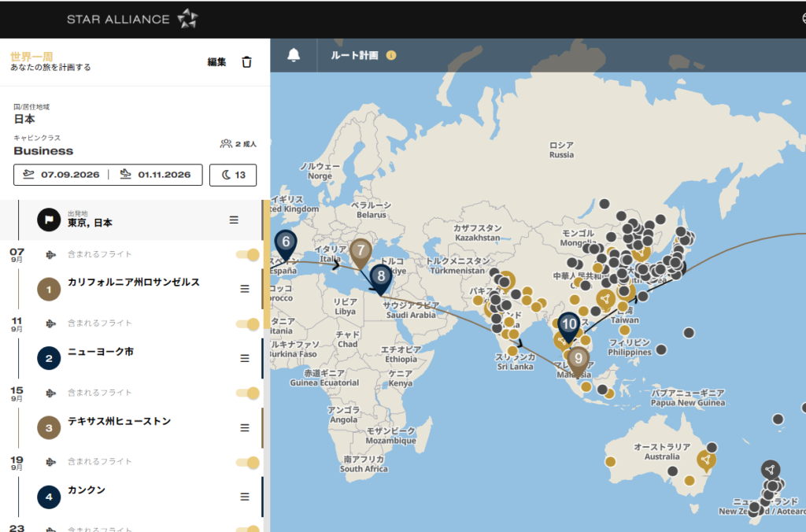
Task: Open the menu for 東京, 日本
Action: click(x=234, y=220)
